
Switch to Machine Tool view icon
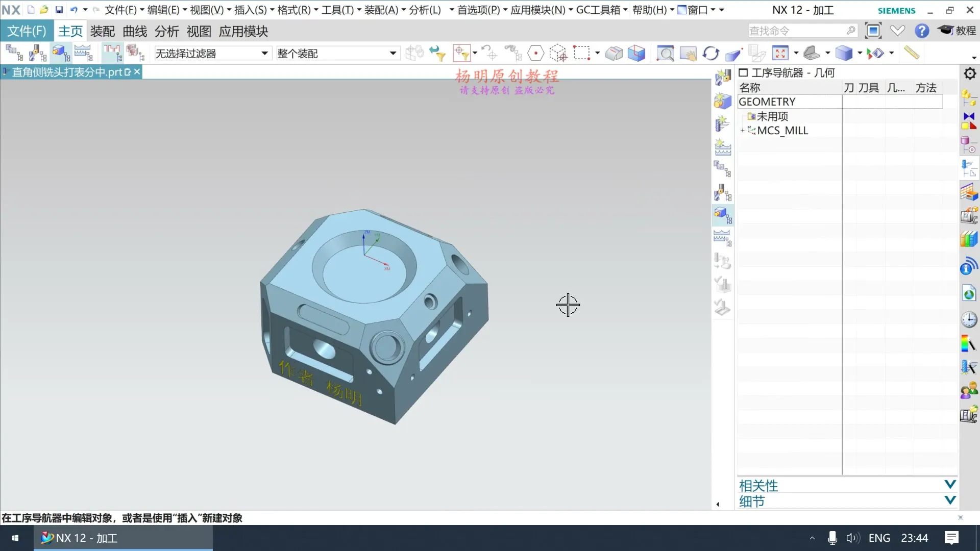tap(37, 53)
